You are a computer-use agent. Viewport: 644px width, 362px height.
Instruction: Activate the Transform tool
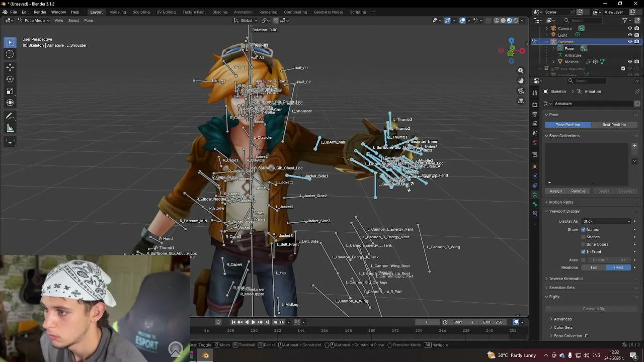pos(10,103)
